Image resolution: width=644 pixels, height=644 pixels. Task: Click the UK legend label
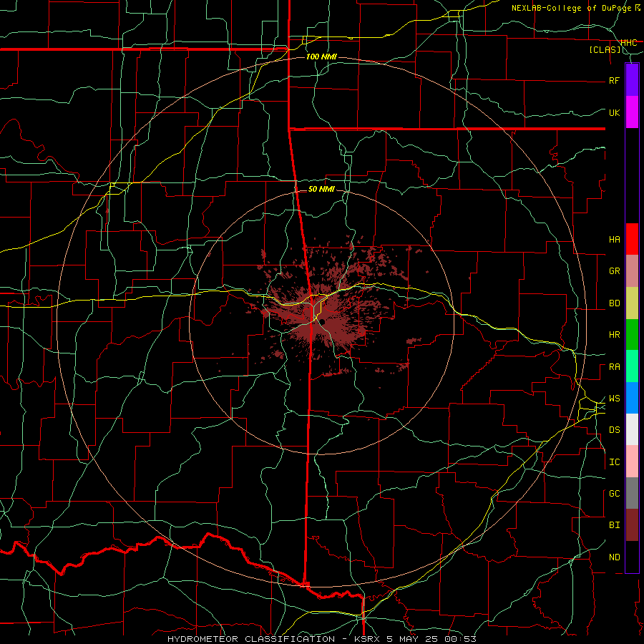tap(615, 112)
